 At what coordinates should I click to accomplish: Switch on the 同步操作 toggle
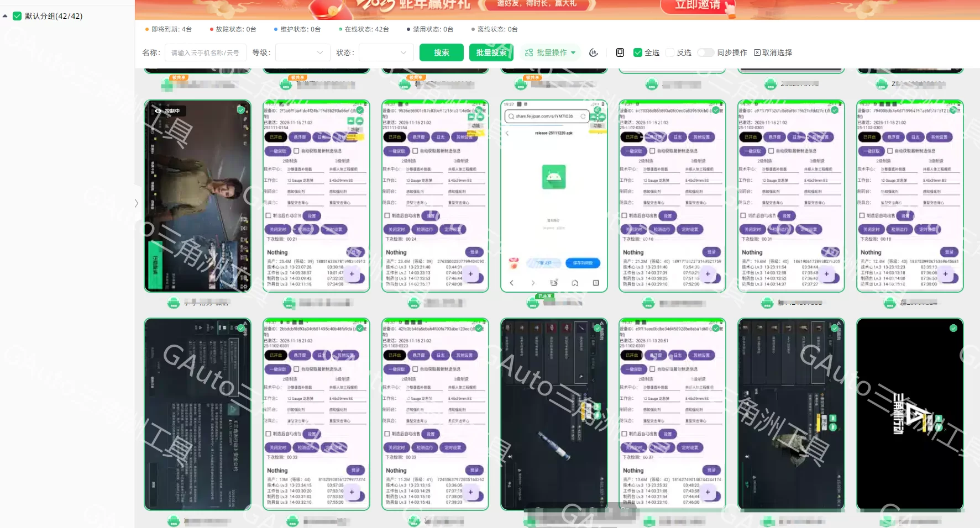[706, 52]
